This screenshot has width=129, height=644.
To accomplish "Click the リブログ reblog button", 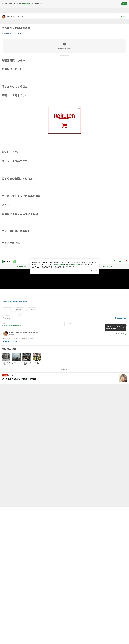I will [32, 310].
